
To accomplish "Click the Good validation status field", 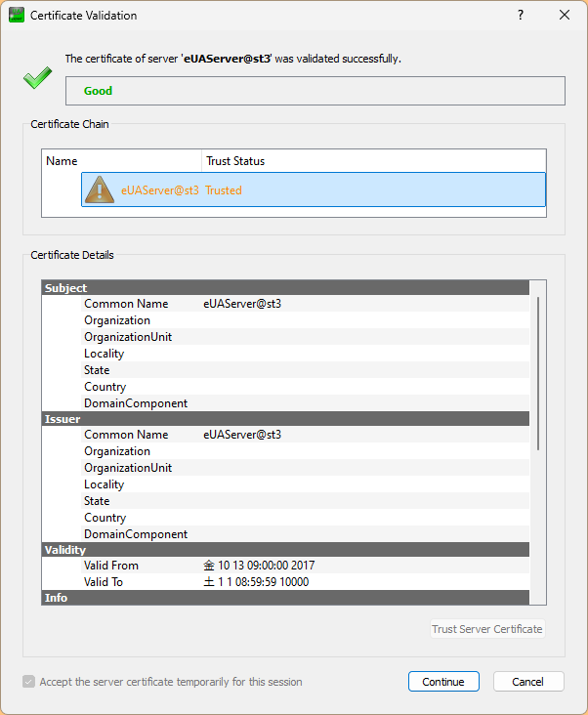I will (315, 91).
